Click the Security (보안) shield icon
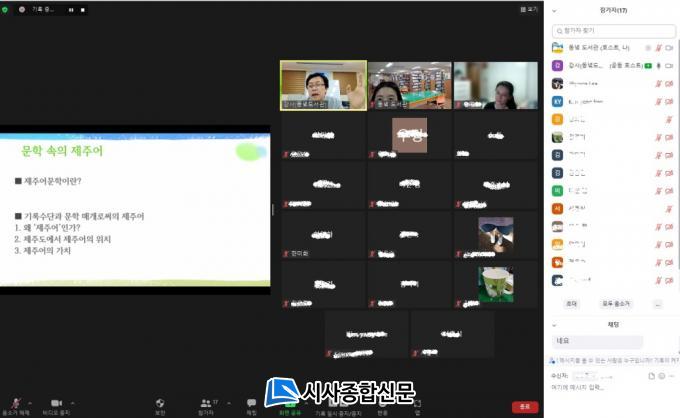680x418 pixels. click(160, 403)
